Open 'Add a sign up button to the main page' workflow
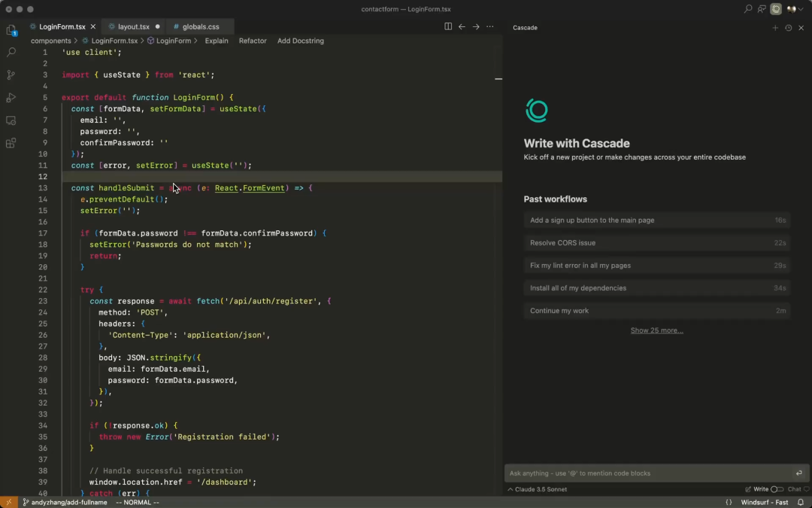812x508 pixels. pos(656,220)
